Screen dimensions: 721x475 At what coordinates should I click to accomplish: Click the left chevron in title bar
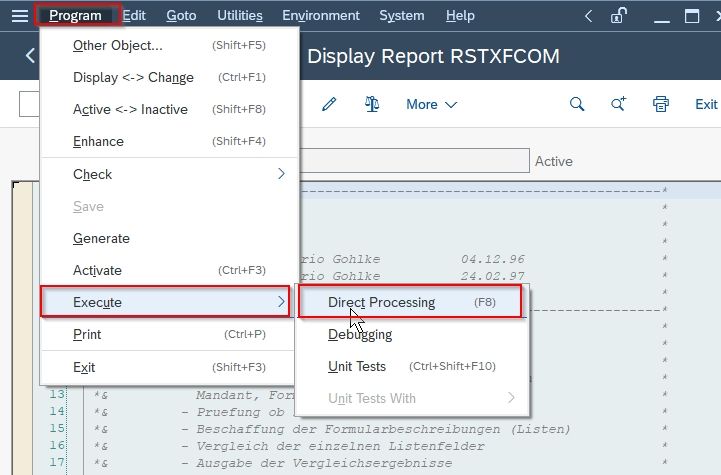tap(588, 17)
